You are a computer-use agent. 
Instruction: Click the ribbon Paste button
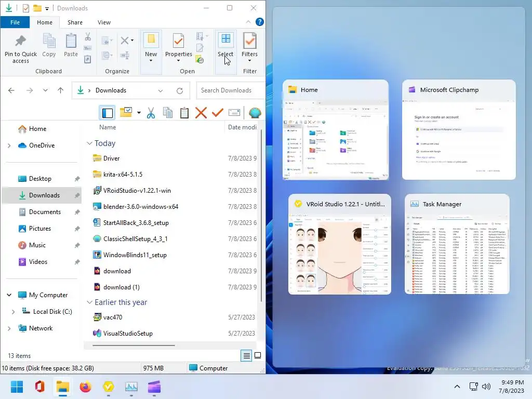pyautogui.click(x=71, y=45)
